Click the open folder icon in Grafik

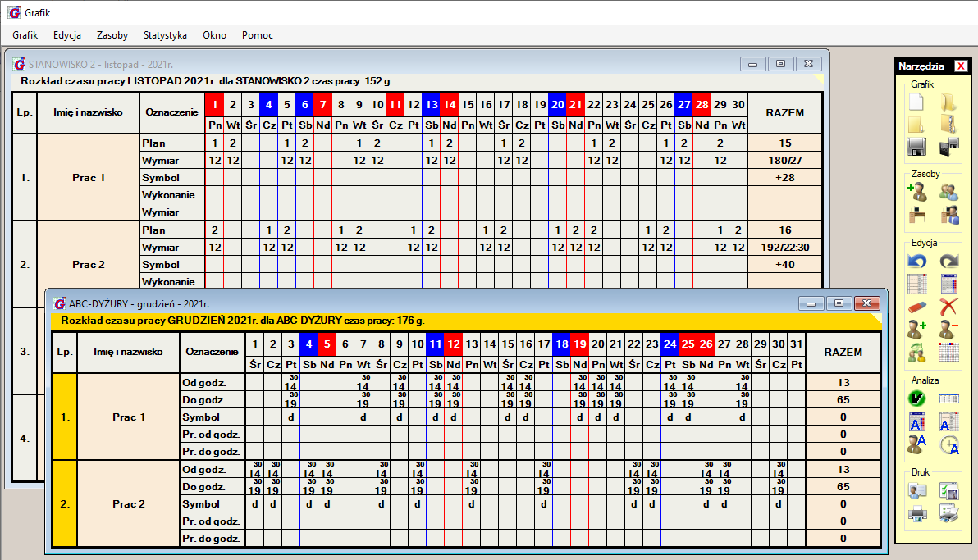(x=948, y=102)
